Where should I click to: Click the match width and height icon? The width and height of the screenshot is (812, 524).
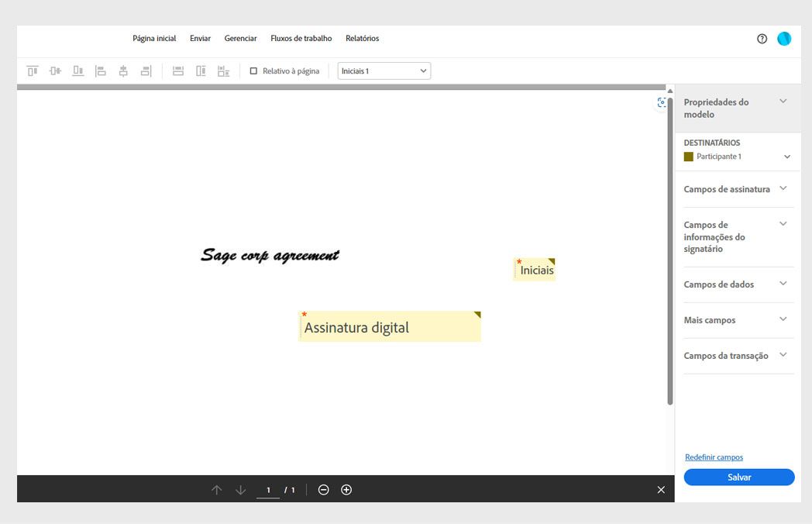click(x=223, y=71)
